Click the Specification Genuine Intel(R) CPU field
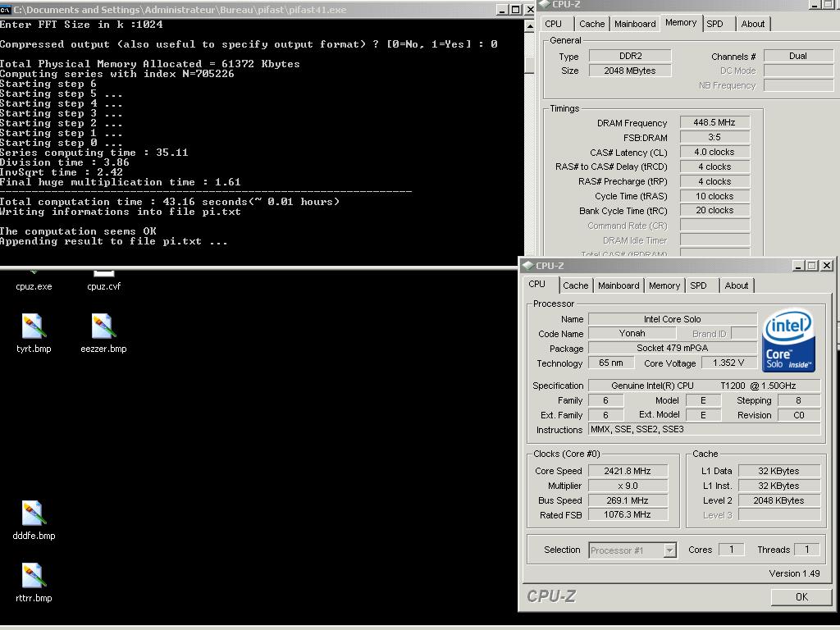Image resolution: width=840 pixels, height=630 pixels. [x=704, y=386]
